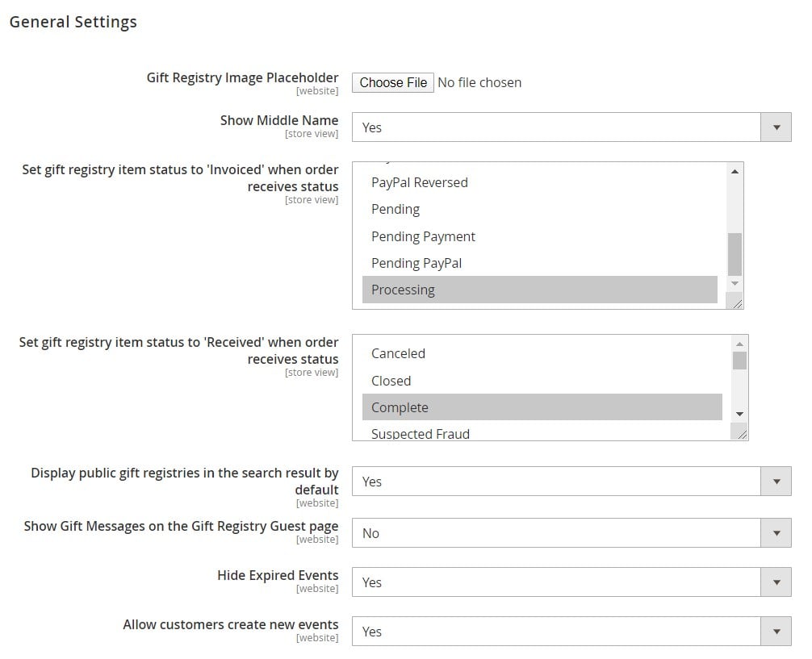The height and width of the screenshot is (659, 812).
Task: Click Allow customers create new events label
Action: coord(231,625)
